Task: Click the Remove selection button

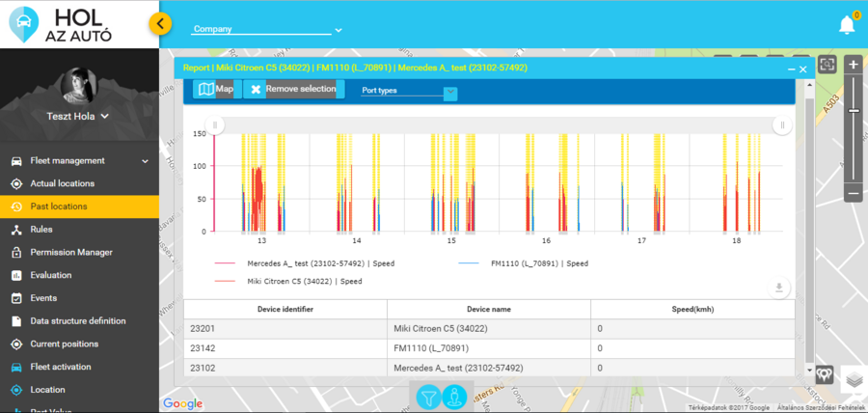Action: pos(293,90)
